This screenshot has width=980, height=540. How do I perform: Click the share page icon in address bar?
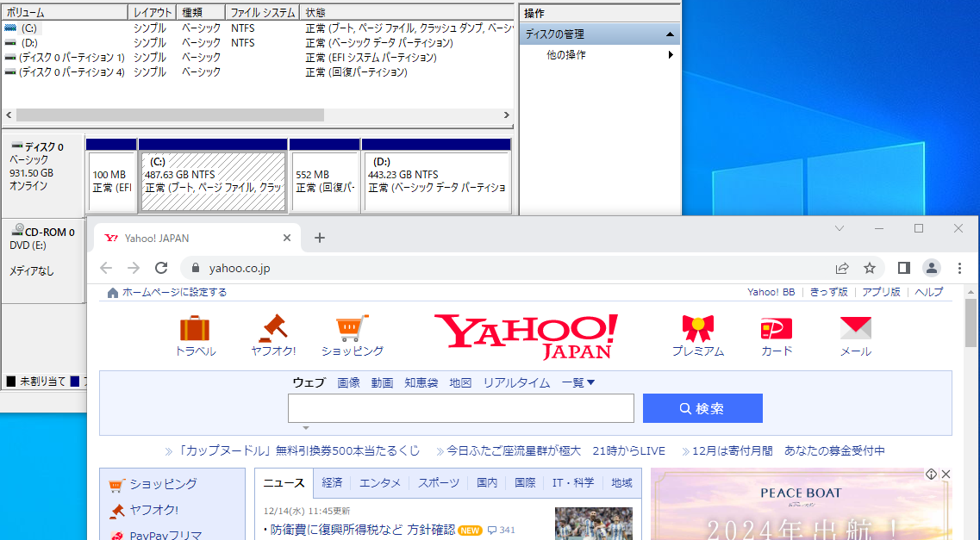pyautogui.click(x=842, y=268)
